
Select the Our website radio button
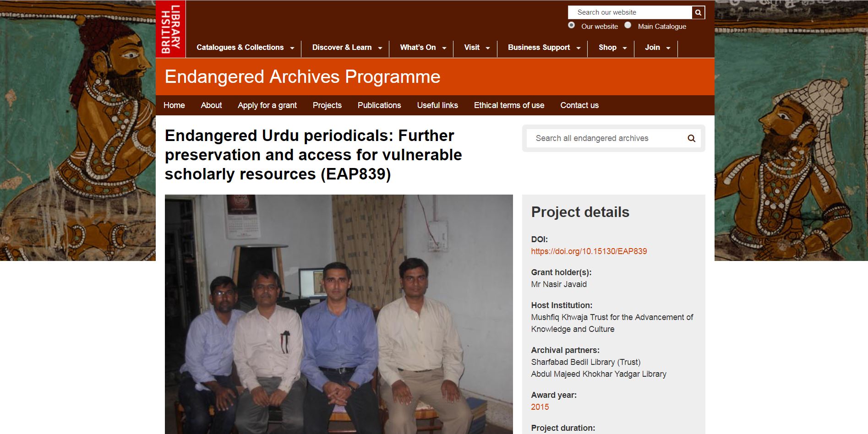571,25
